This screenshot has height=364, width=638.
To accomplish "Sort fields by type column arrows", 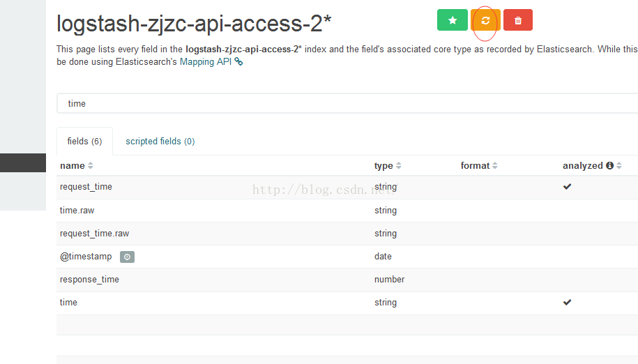I will pyautogui.click(x=398, y=165).
